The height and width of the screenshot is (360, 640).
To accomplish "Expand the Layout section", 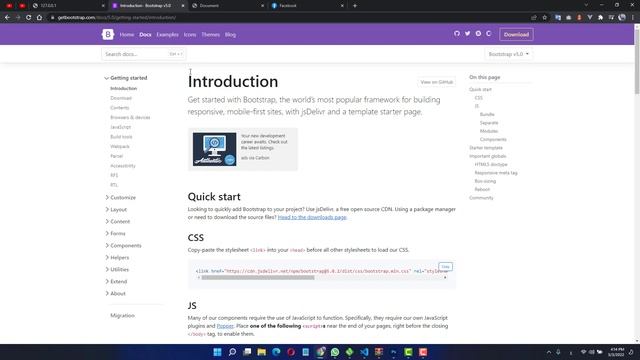I will pyautogui.click(x=116, y=209).
